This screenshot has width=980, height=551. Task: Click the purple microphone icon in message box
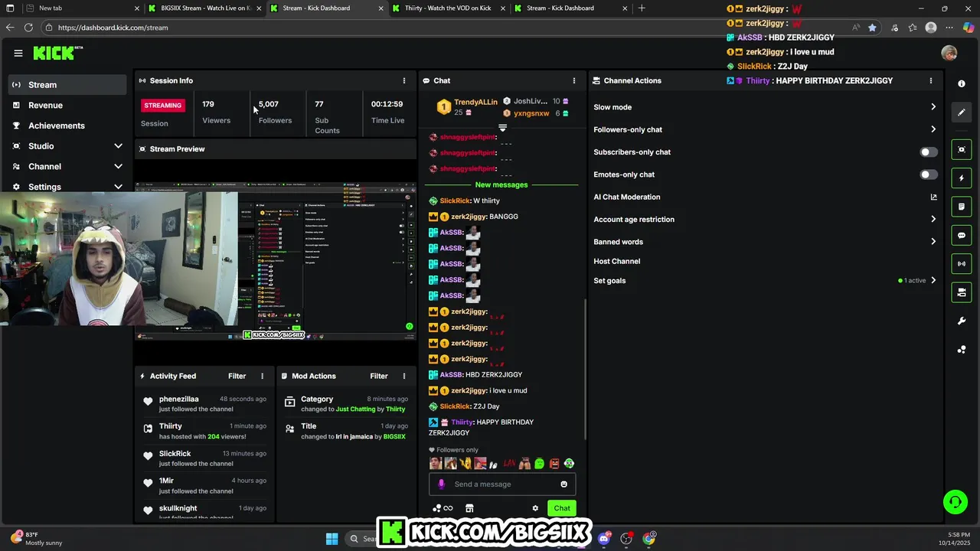(441, 484)
